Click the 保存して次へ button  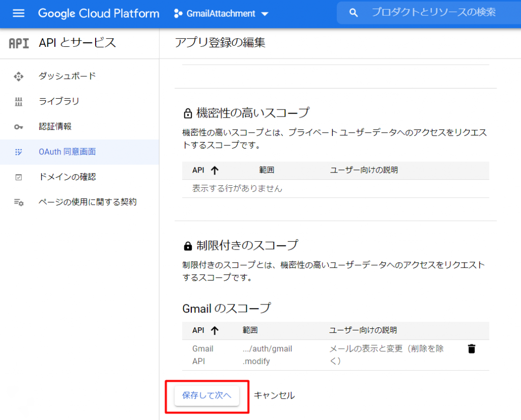pyautogui.click(x=207, y=396)
